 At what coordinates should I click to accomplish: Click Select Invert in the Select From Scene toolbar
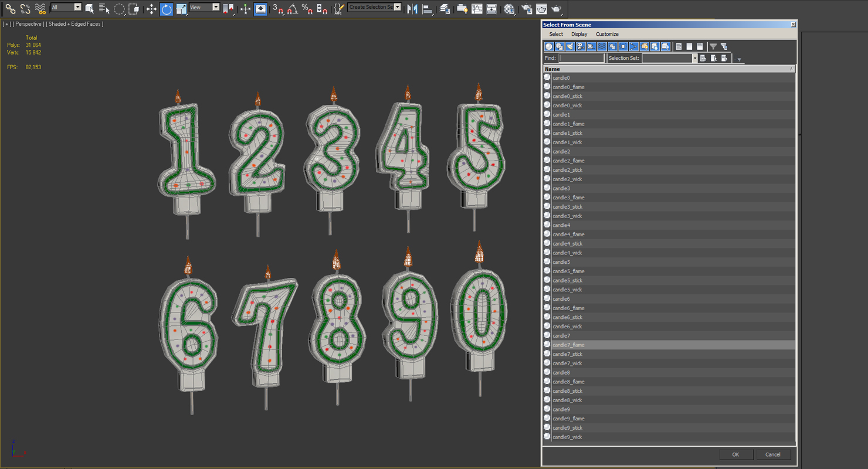(x=700, y=46)
